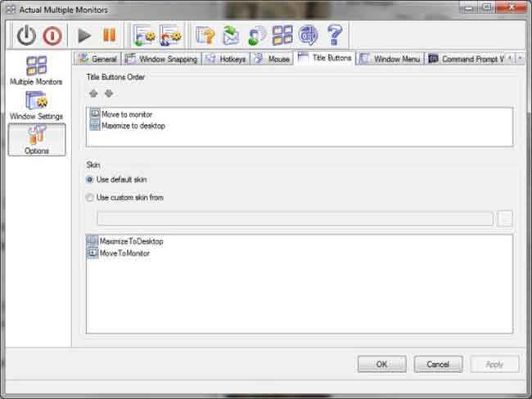Switch to the Window Snapping tab
Image resolution: width=532 pixels, height=399 pixels.
click(161, 59)
